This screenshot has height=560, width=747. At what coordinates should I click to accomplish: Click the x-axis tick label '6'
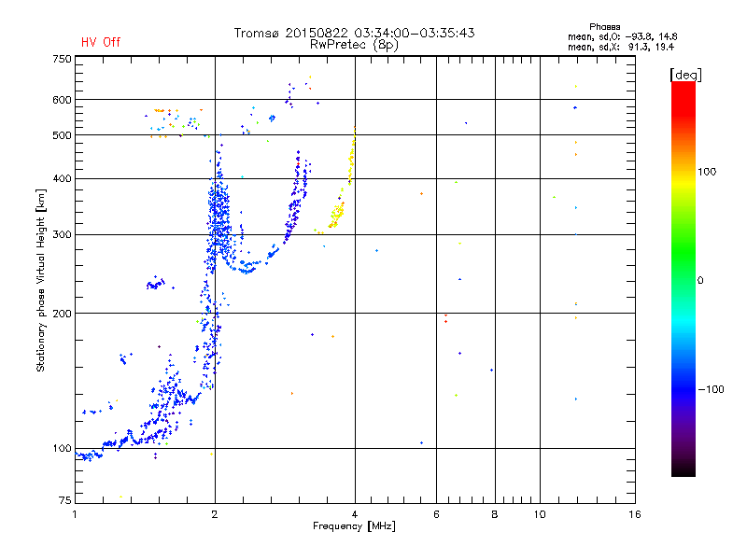coord(436,514)
